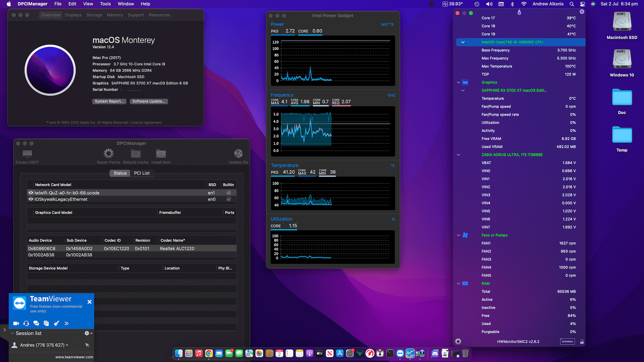Click TeamViewer whiteboard brush icon
The width and height of the screenshot is (644, 362).
point(56,323)
